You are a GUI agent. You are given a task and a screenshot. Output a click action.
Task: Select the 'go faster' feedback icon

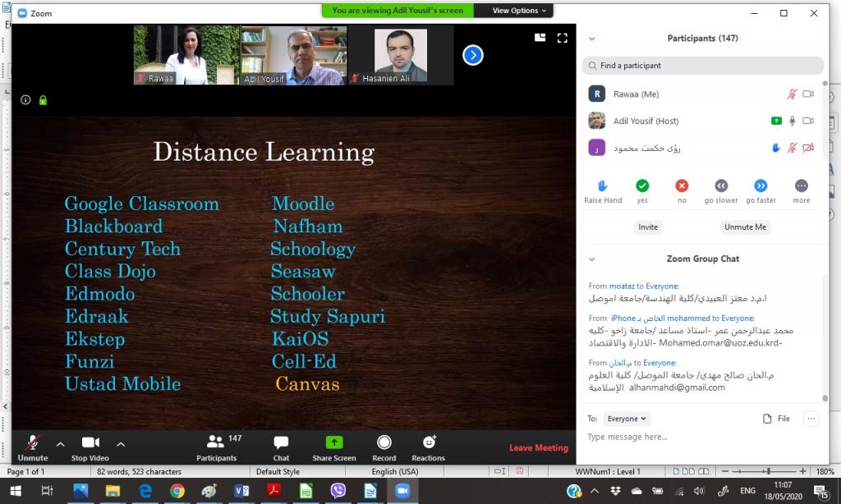pos(761,186)
